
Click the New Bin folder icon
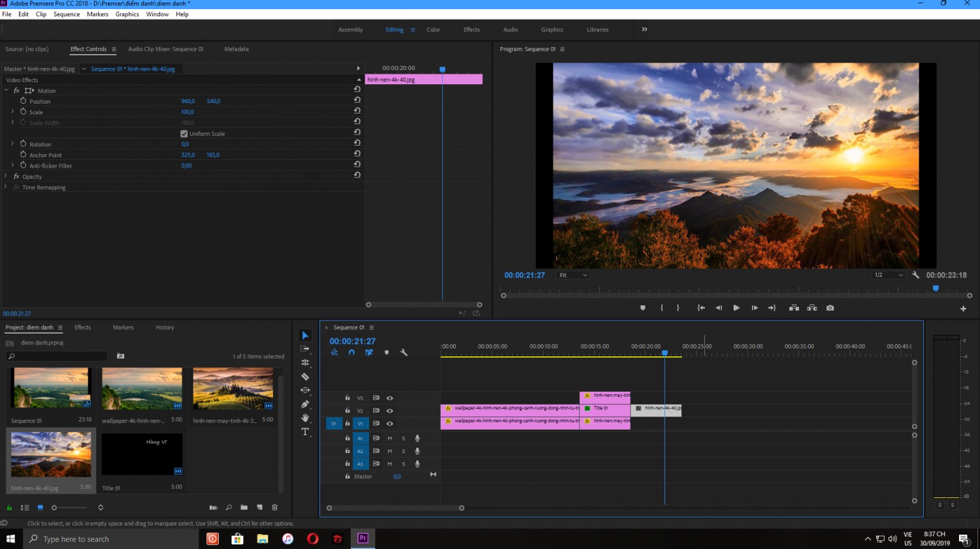tap(244, 507)
